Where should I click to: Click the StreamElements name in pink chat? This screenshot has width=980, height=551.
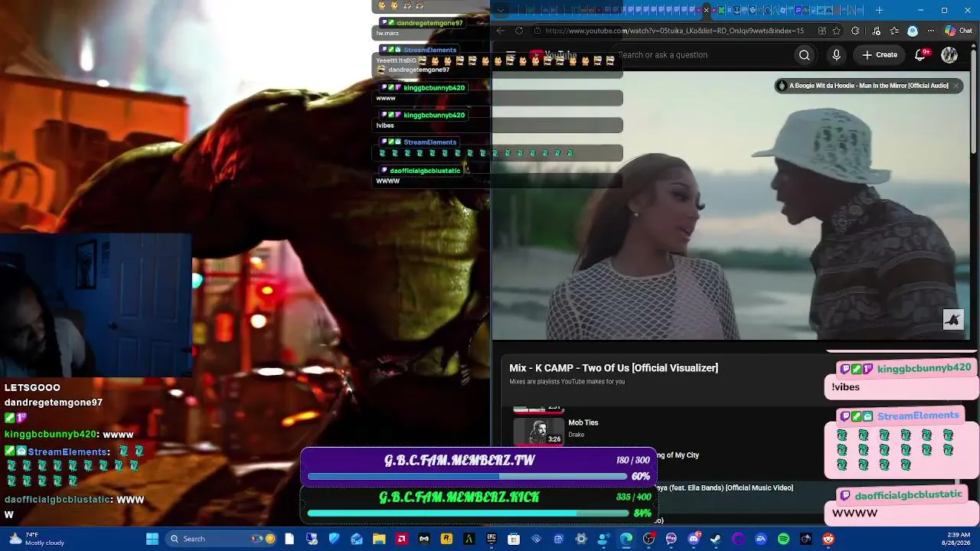pos(918,416)
